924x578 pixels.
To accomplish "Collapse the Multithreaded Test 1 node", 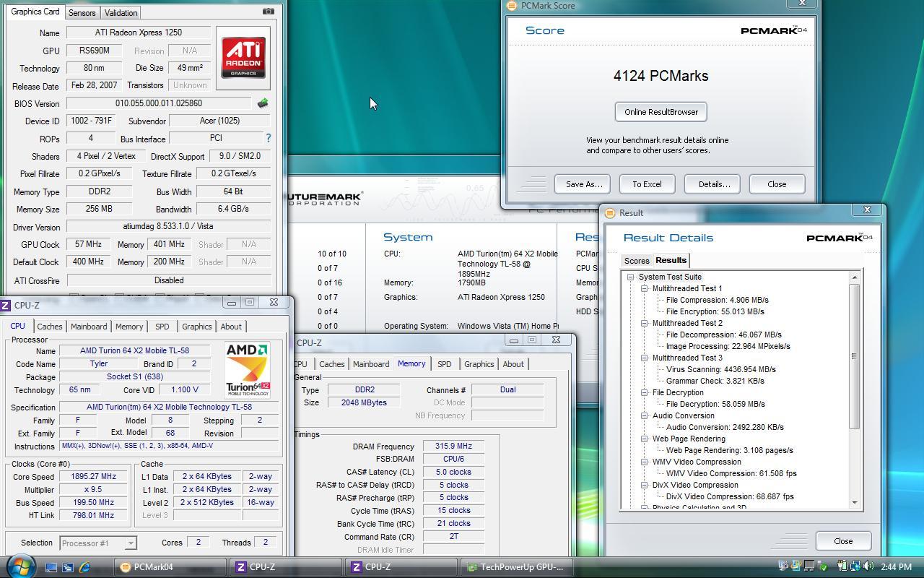I will [644, 288].
